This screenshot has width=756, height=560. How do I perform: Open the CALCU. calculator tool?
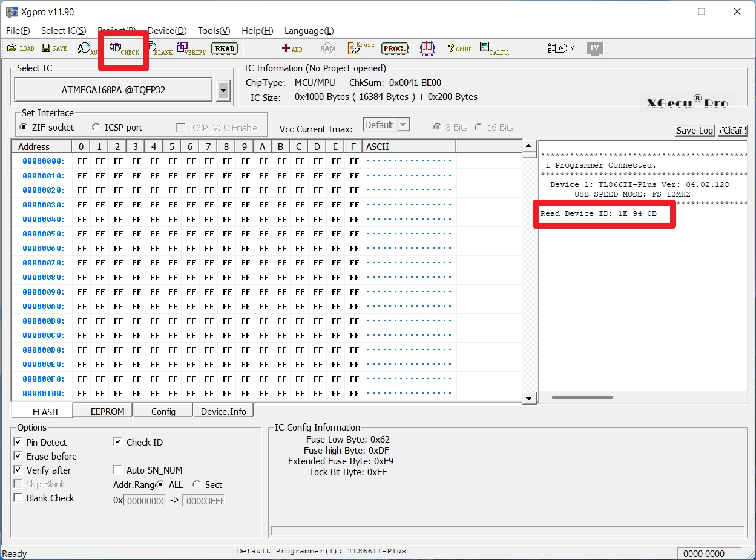(x=494, y=48)
